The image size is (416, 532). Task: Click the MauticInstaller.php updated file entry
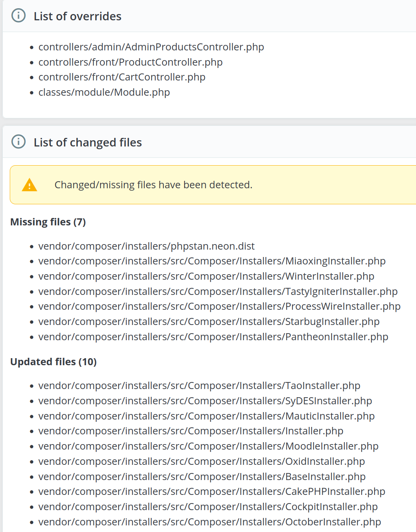coord(206,416)
